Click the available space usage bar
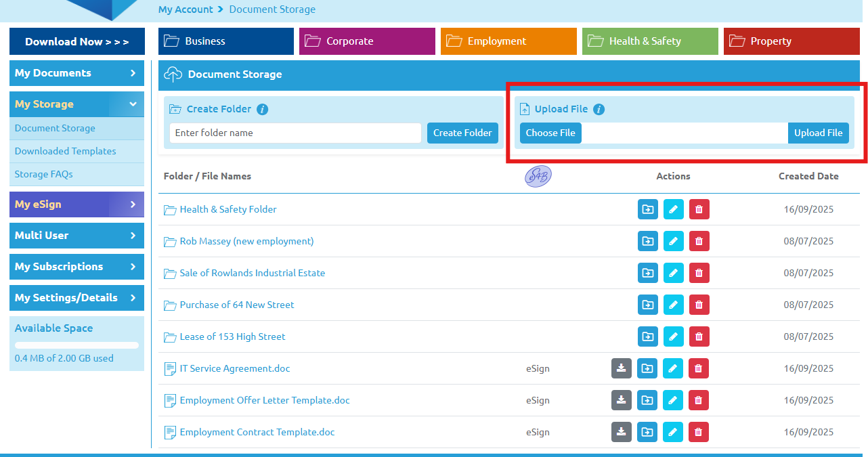Image resolution: width=868 pixels, height=457 pixels. (x=77, y=345)
